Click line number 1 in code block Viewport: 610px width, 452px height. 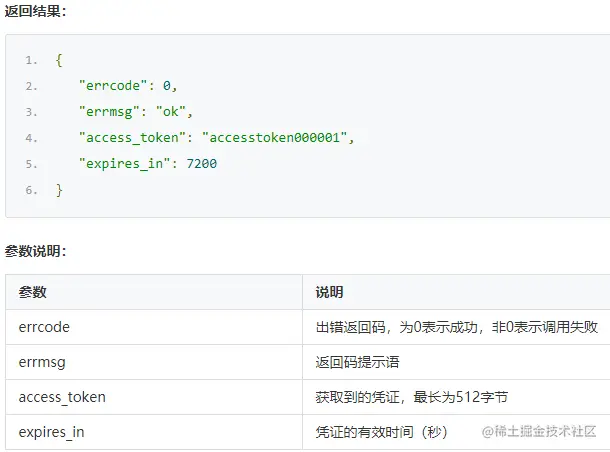[x=31, y=61]
